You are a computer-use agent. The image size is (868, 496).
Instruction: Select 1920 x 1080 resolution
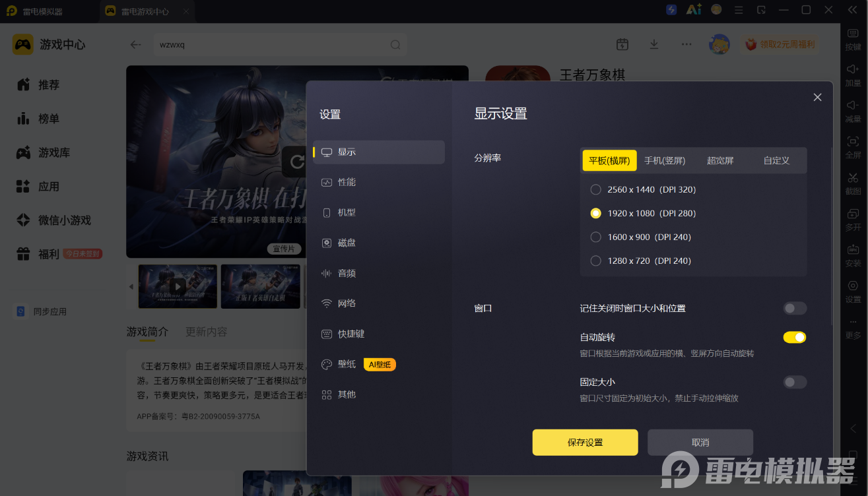coord(643,213)
